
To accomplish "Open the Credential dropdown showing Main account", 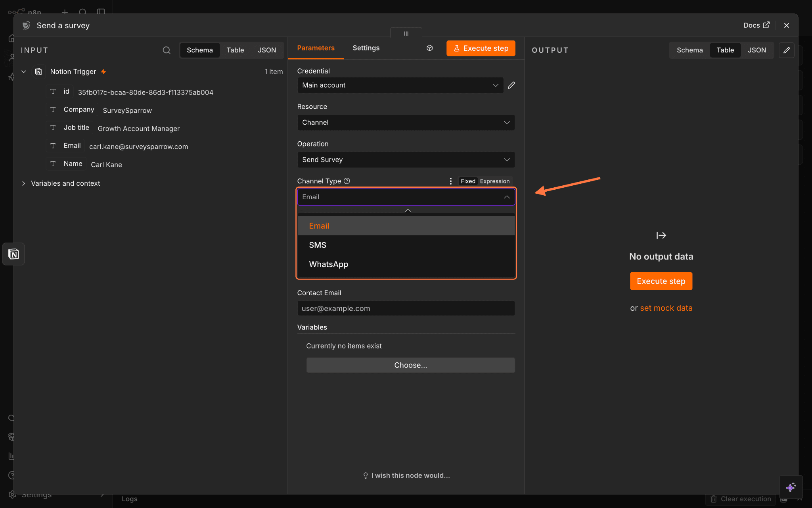I will click(400, 85).
